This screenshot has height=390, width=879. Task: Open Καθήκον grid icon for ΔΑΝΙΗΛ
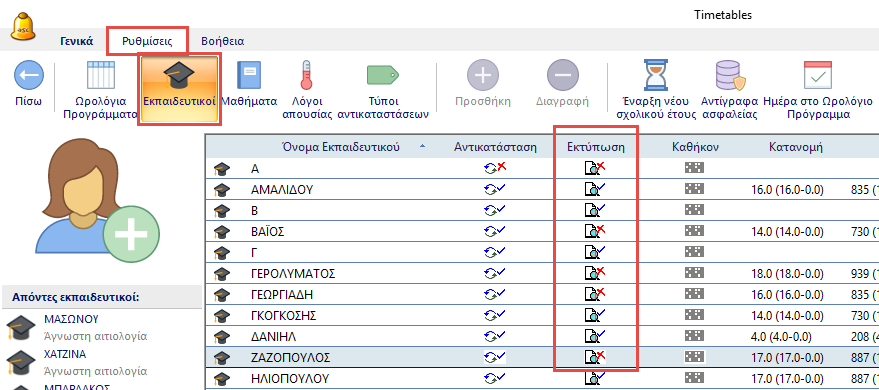pos(694,336)
